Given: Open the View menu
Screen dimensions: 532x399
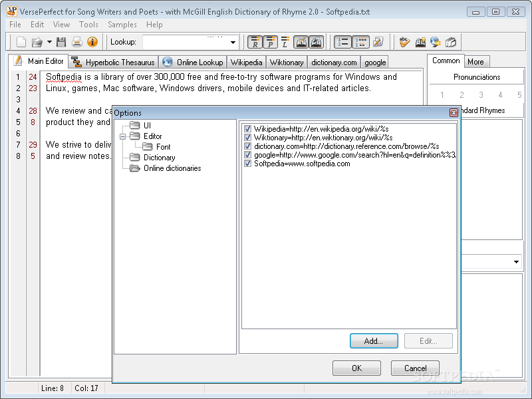Looking at the screenshot, I should point(61,25).
